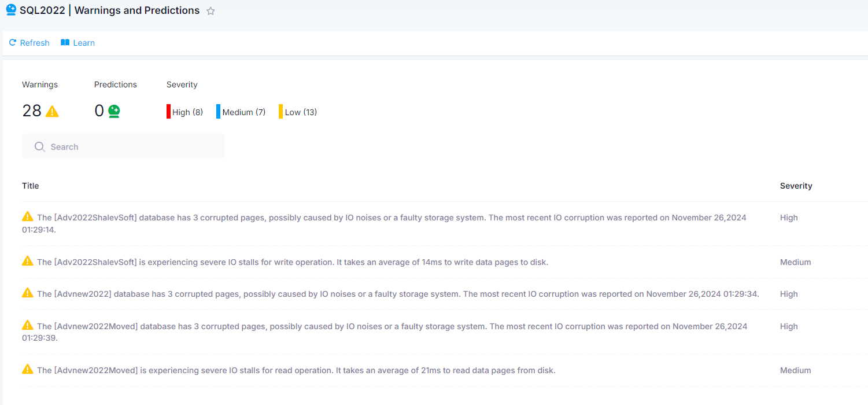The image size is (868, 405).
Task: Open the Advnew2022 corrupted pages warning
Action: 397,294
